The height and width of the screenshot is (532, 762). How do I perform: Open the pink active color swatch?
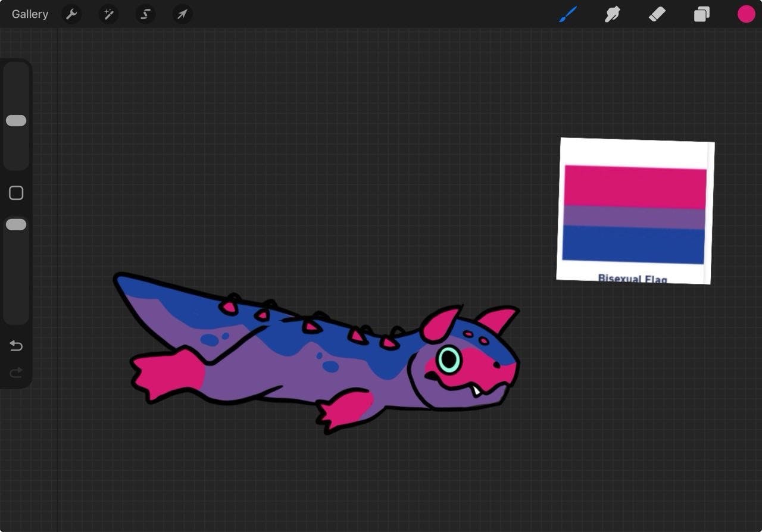pyautogui.click(x=746, y=14)
